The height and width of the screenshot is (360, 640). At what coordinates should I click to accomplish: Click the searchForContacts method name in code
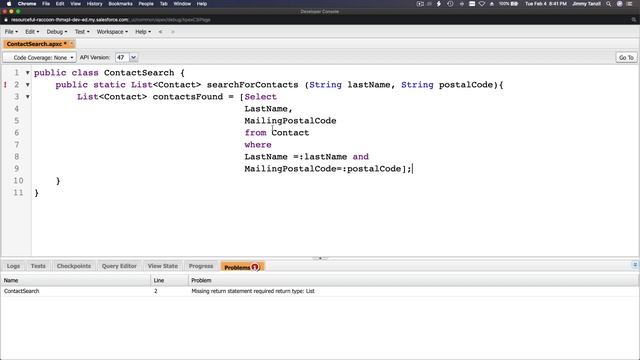pyautogui.click(x=253, y=85)
